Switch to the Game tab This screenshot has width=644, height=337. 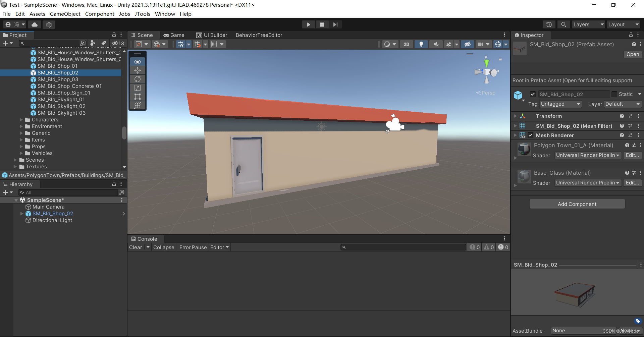pos(174,35)
